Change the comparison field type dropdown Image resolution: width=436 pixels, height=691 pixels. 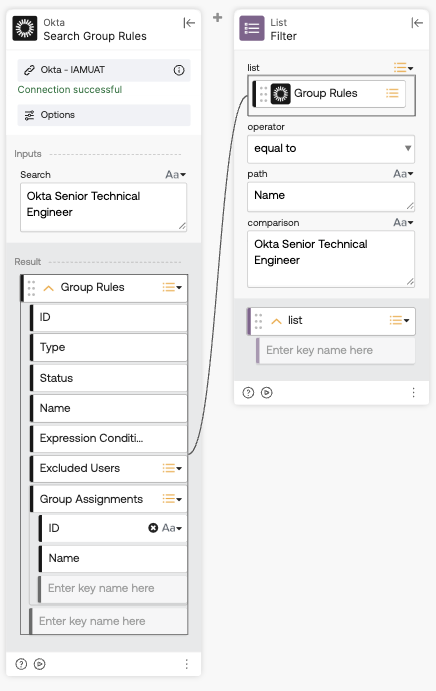tap(403, 223)
